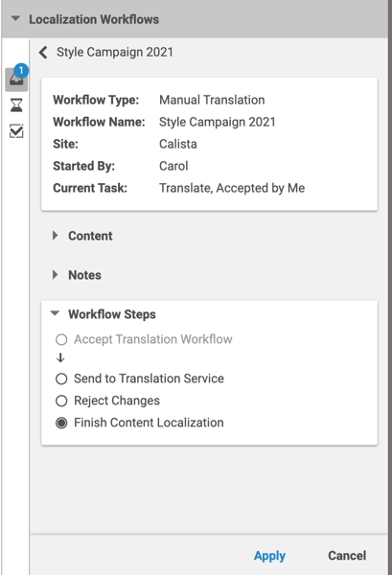Click the down arrow between workflow steps
Screen dimensions: 392x576
pos(61,358)
